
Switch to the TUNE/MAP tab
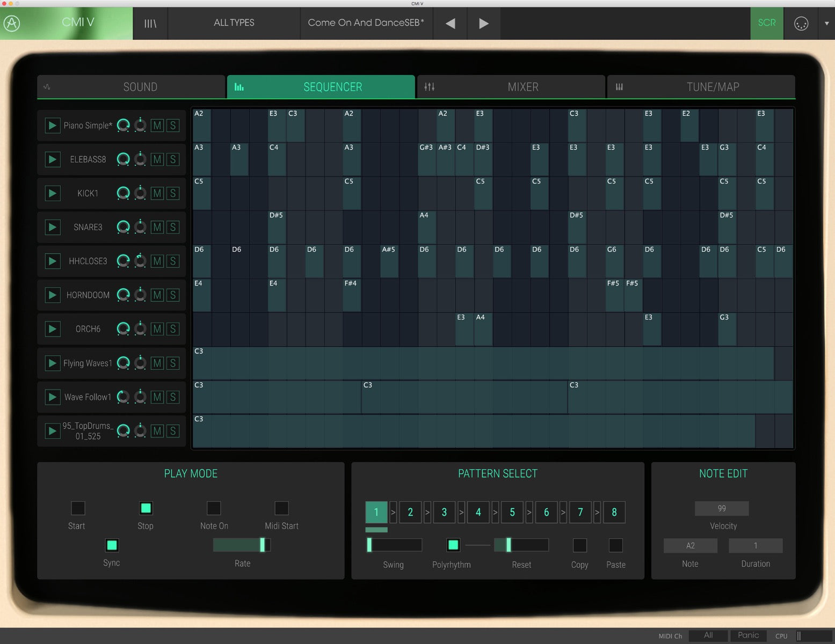701,87
